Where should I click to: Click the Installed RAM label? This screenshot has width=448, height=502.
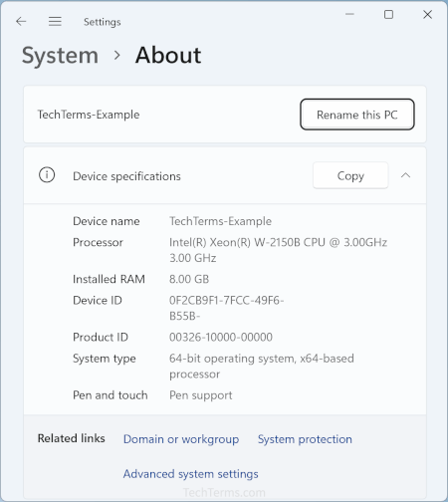tap(109, 279)
